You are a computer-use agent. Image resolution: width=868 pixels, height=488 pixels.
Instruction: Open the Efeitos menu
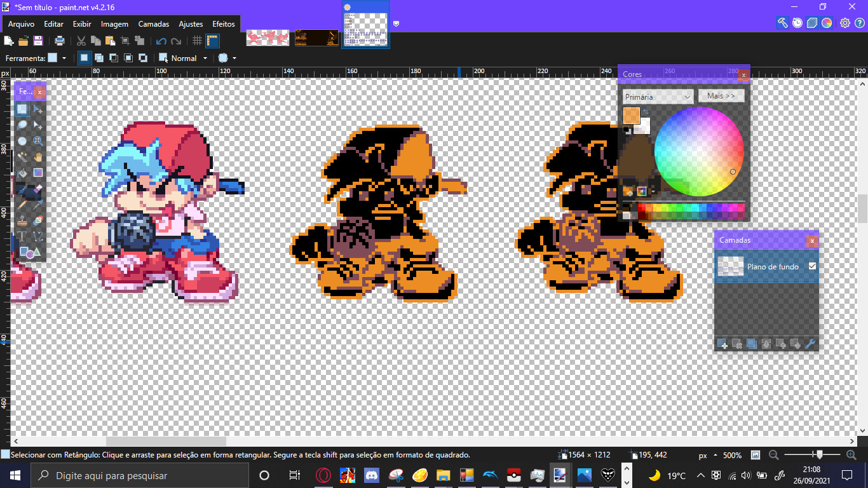(x=224, y=24)
